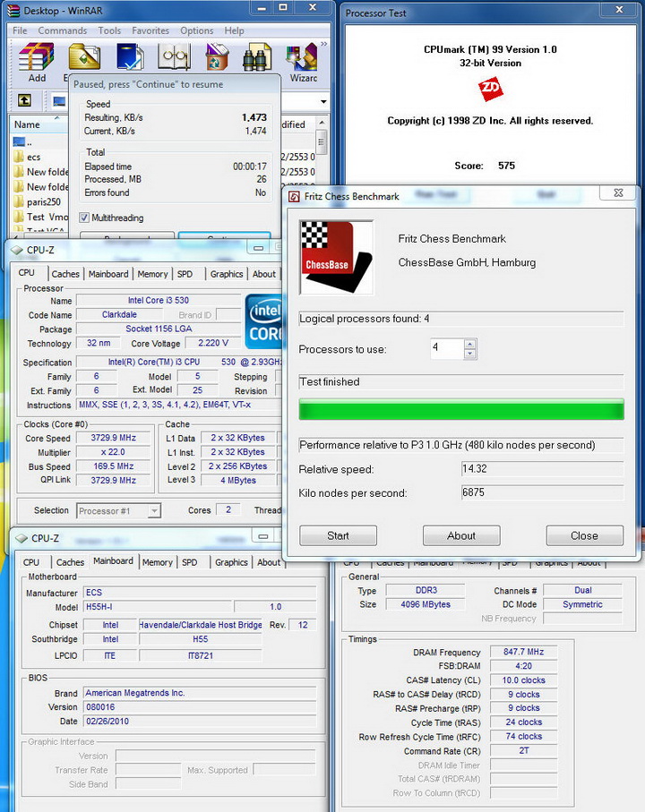Open the Tools menu in WinRAR
This screenshot has width=645, height=812.
pyautogui.click(x=109, y=30)
